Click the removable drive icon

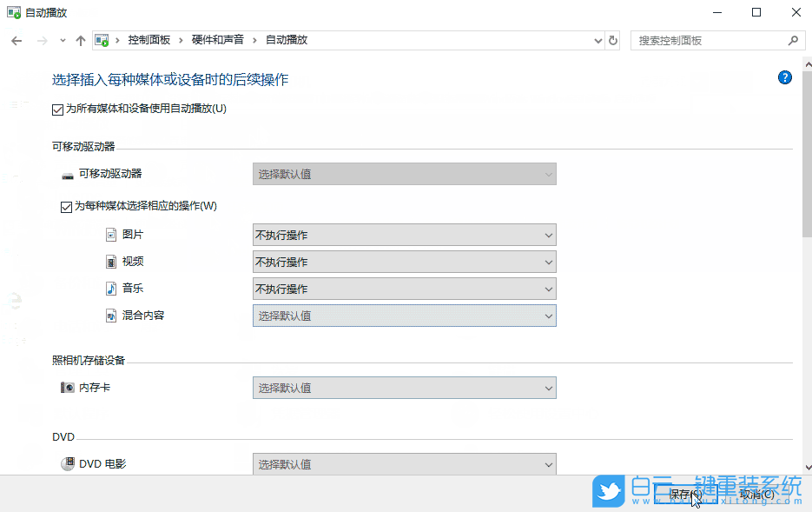pos(68,173)
